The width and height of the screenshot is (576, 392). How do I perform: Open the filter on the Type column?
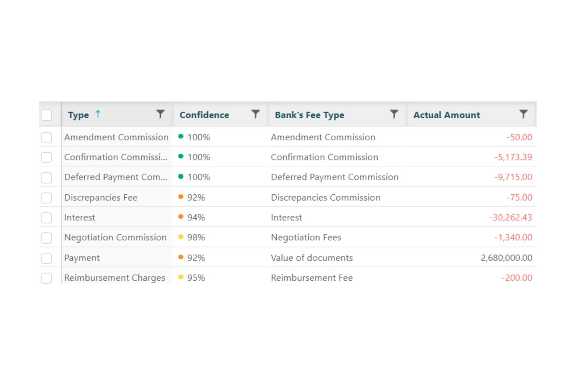[160, 114]
